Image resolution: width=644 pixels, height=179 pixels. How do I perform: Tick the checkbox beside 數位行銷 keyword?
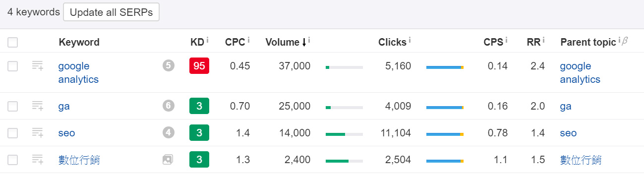pos(13,160)
